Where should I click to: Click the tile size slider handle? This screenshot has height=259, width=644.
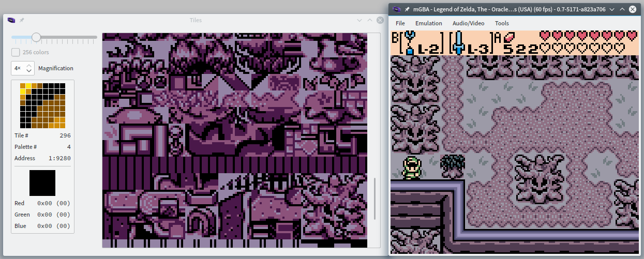36,37
